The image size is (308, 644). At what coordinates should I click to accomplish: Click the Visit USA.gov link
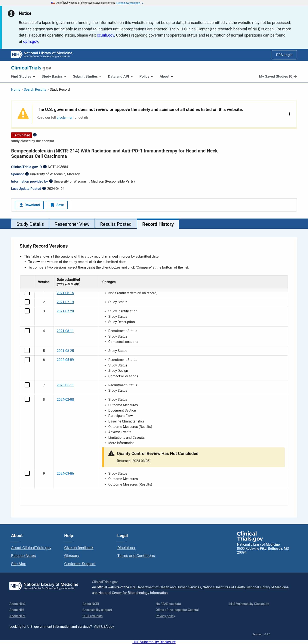point(104,626)
